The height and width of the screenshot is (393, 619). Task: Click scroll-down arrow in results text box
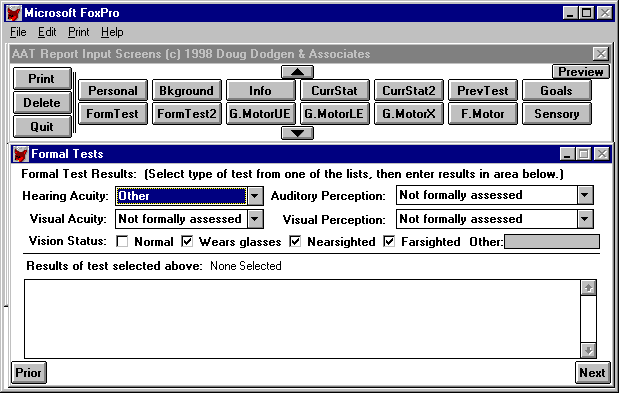click(588, 350)
